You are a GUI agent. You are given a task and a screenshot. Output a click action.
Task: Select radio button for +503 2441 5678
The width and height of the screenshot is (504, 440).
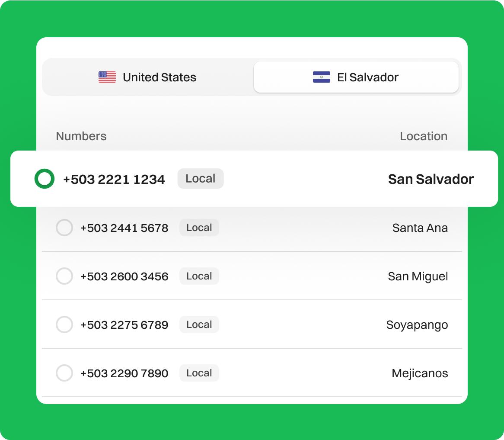64,228
